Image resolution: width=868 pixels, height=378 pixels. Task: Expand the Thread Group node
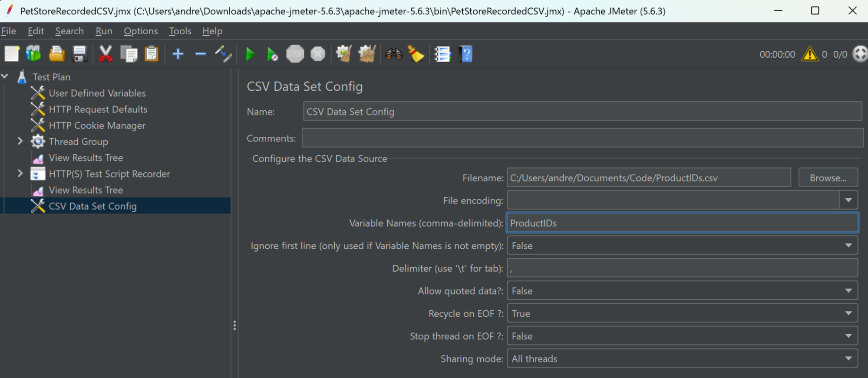[x=20, y=141]
